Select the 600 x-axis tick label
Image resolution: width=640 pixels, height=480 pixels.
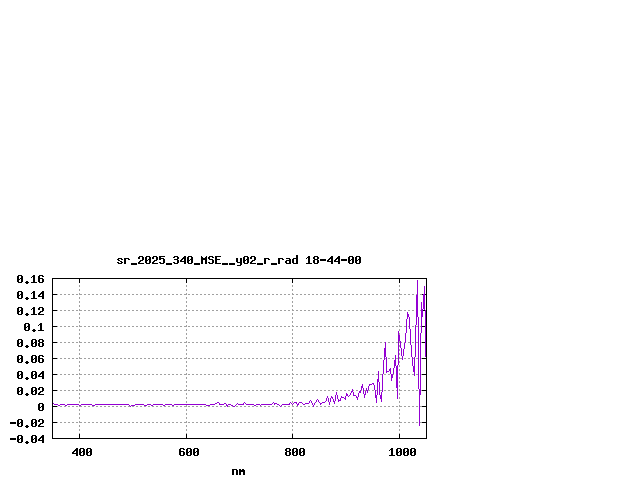[x=186, y=453]
